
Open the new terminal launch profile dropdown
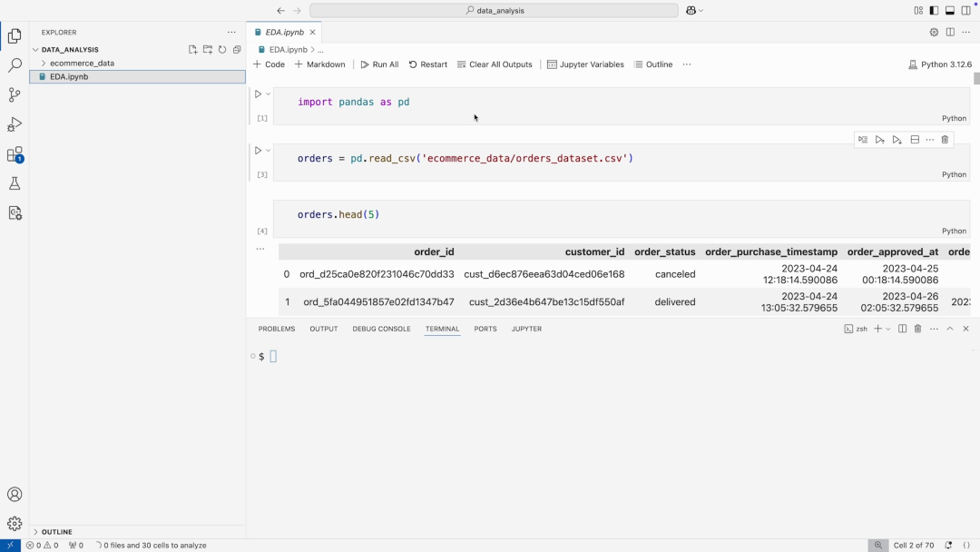[888, 329]
